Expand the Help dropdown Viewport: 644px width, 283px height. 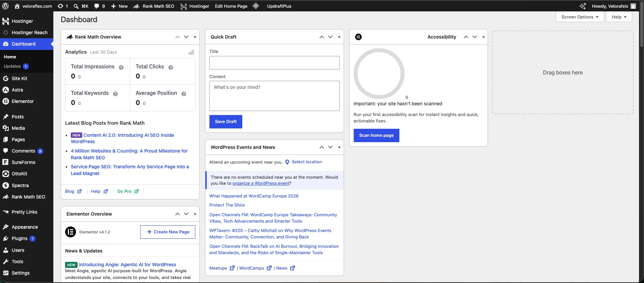point(619,17)
